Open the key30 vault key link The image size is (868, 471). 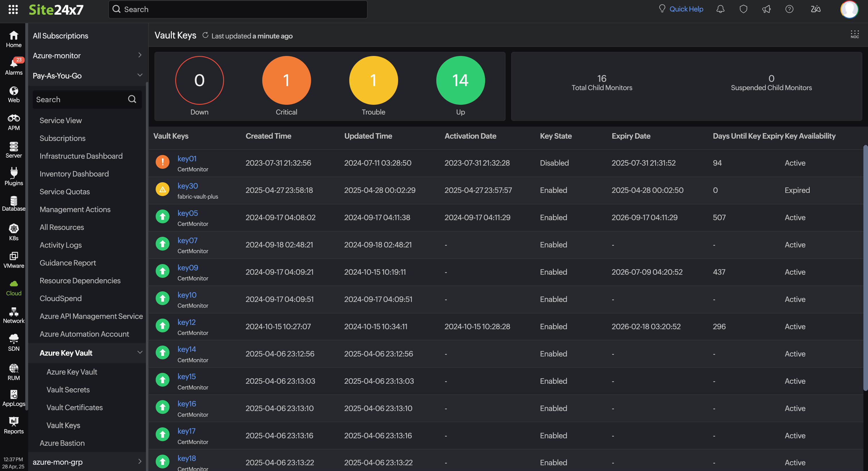click(187, 186)
